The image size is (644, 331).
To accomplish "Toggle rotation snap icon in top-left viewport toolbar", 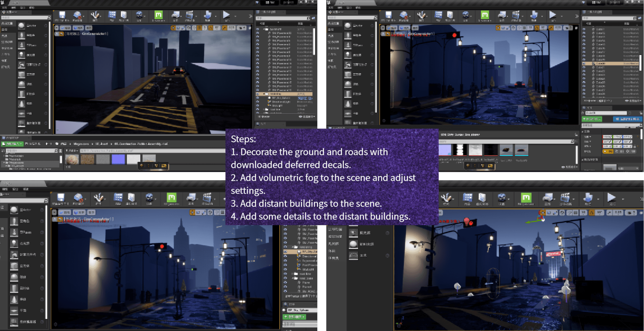I will pyautogui.click(x=211, y=28).
